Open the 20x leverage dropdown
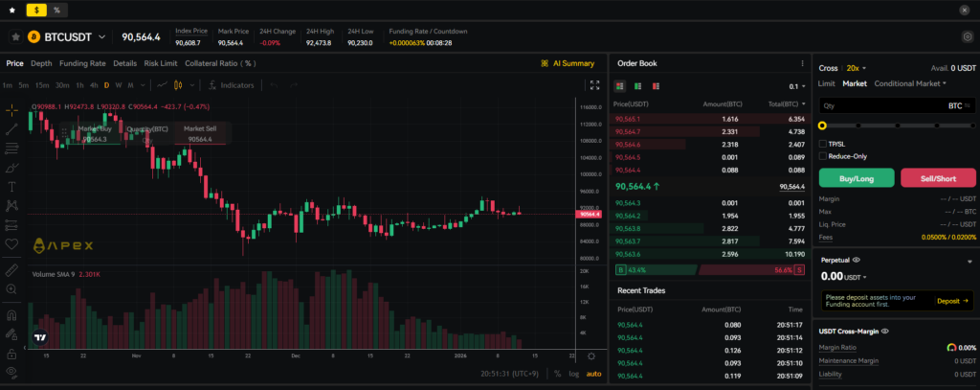980x390 pixels. coord(857,68)
